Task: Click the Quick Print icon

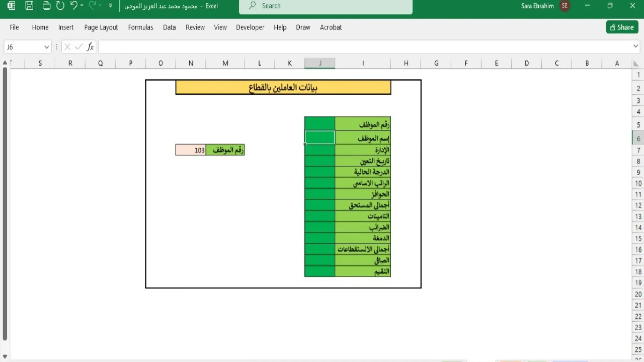Action: (46, 6)
